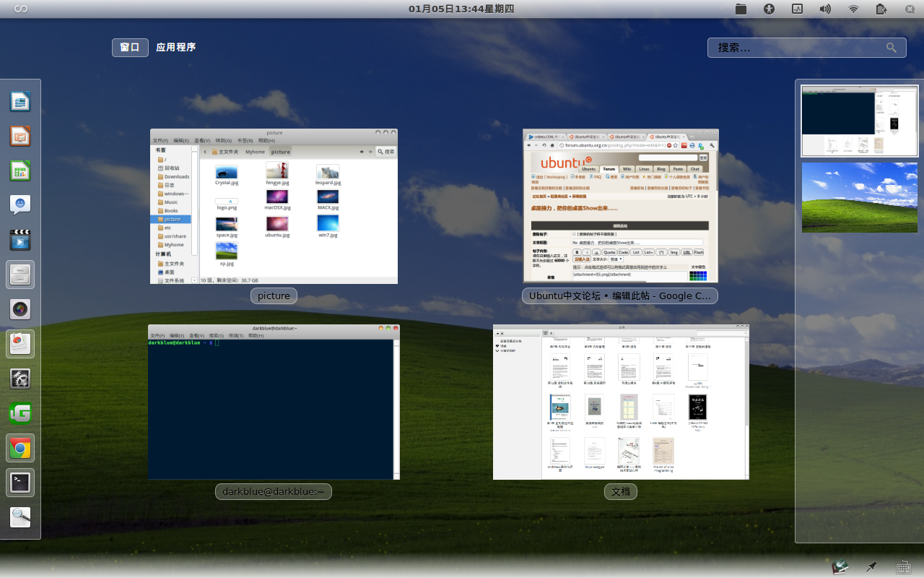Click win7.jpg in the picture window
Viewport: 924px width, 578px height.
[x=328, y=226]
